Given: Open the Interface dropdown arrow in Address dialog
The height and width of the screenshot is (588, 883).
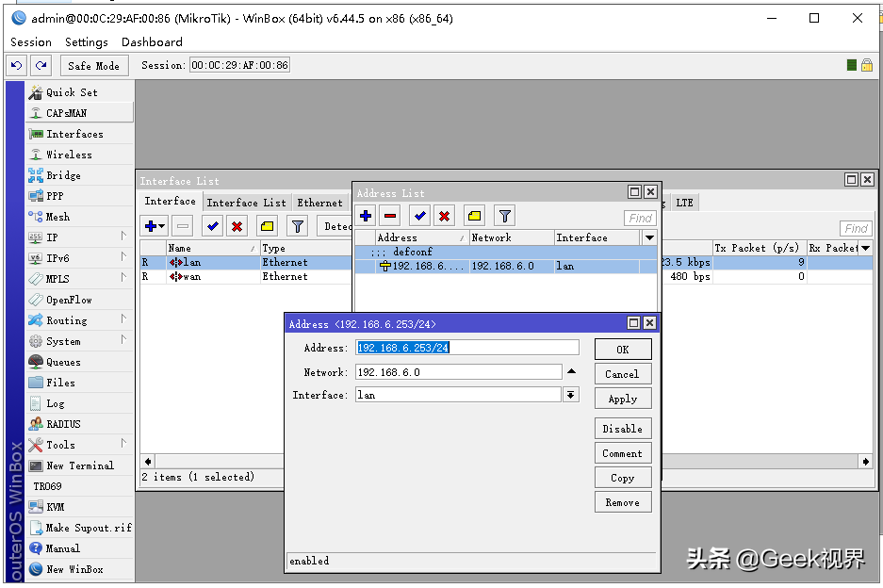Looking at the screenshot, I should [570, 395].
